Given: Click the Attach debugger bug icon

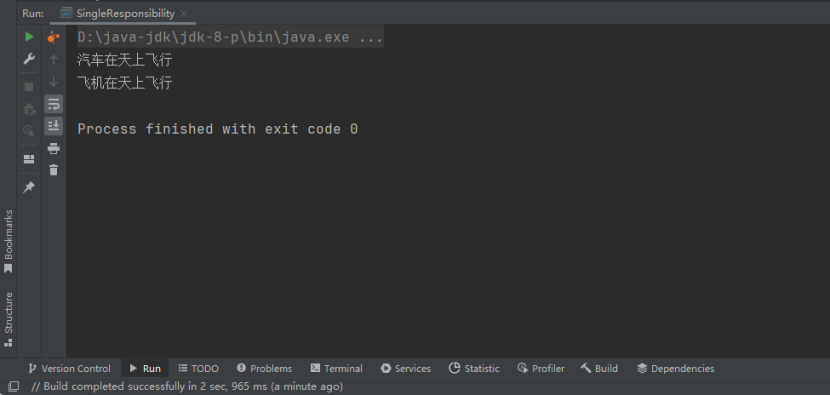Looking at the screenshot, I should point(29,109).
